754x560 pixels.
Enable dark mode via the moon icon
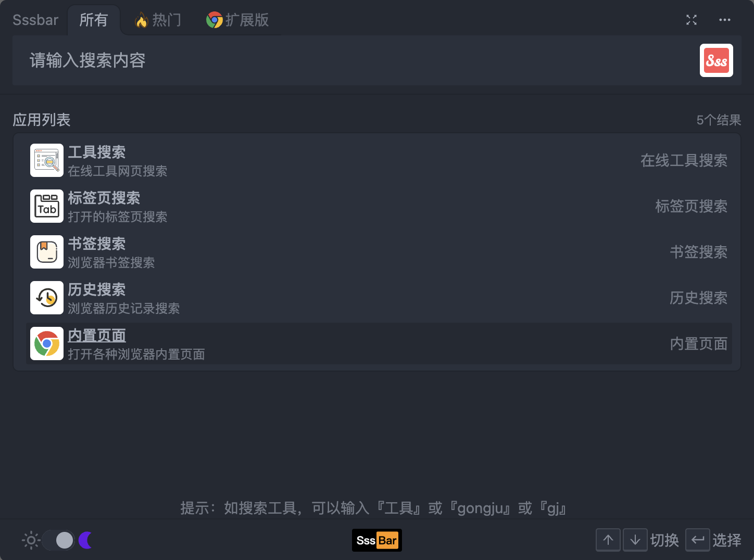click(85, 540)
